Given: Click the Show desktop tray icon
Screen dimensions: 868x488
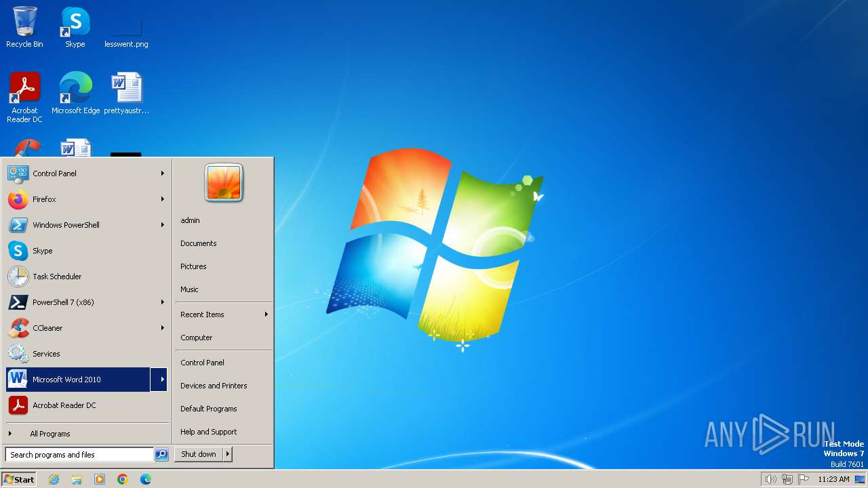Looking at the screenshot, I should click(x=860, y=479).
